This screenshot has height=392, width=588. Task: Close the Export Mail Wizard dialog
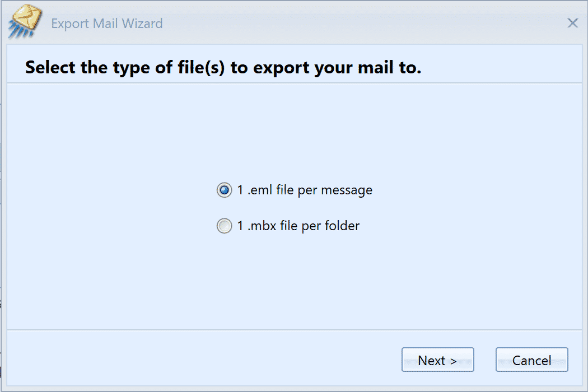[x=572, y=23]
